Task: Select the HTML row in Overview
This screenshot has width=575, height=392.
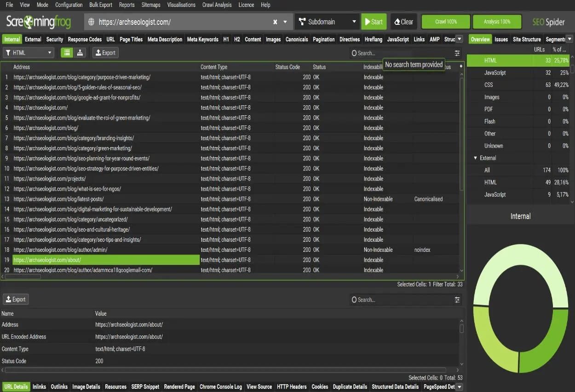Action: pyautogui.click(x=518, y=61)
